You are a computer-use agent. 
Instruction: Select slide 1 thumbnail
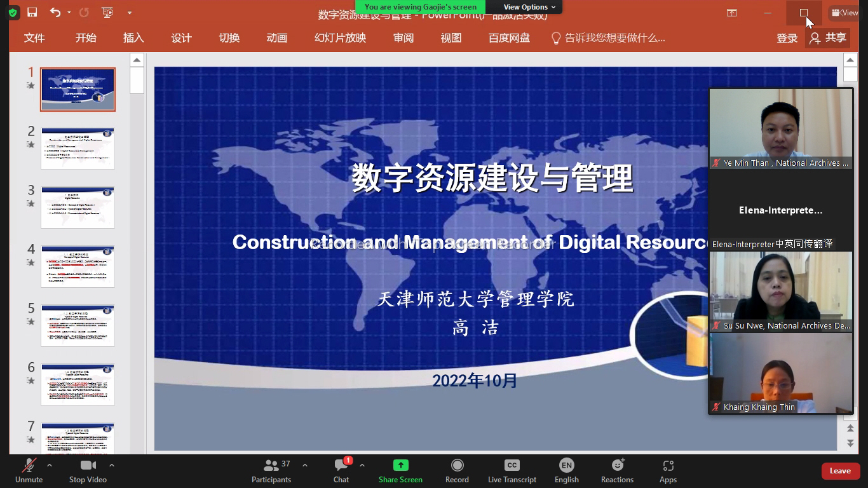(78, 90)
